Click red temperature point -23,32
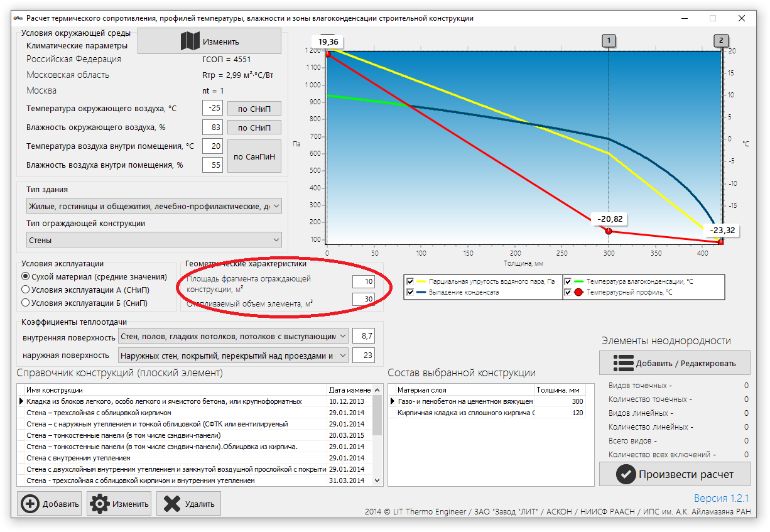Viewport: 770px width, 532px height. 720,242
